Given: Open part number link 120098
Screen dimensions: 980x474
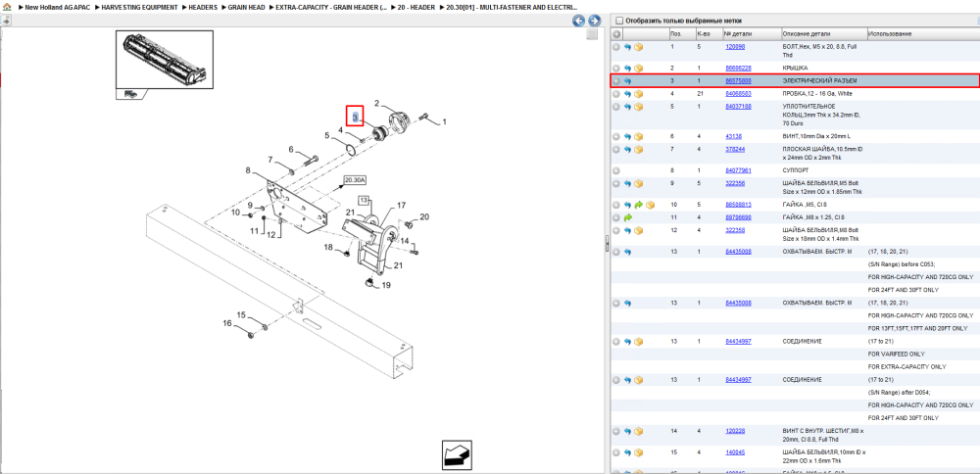Looking at the screenshot, I should pos(734,47).
